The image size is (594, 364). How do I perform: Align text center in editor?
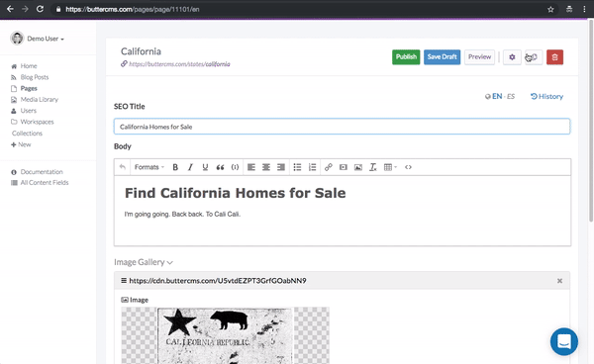pos(266,167)
